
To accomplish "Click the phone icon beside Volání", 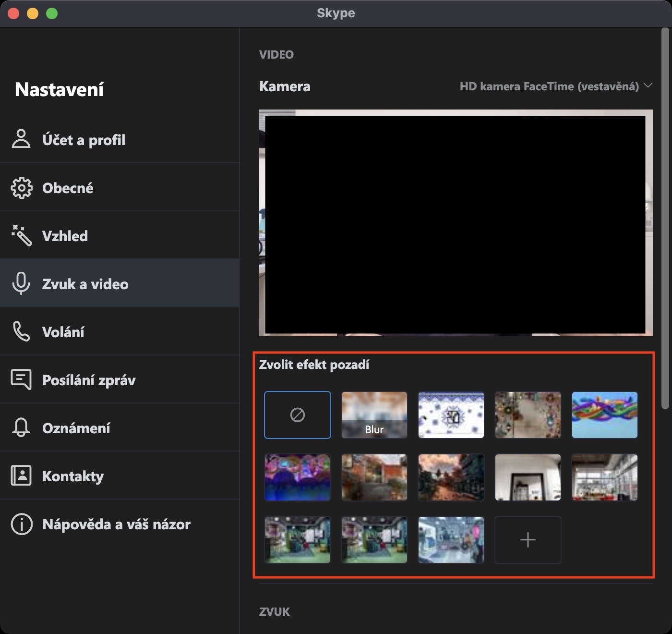I will [x=21, y=331].
